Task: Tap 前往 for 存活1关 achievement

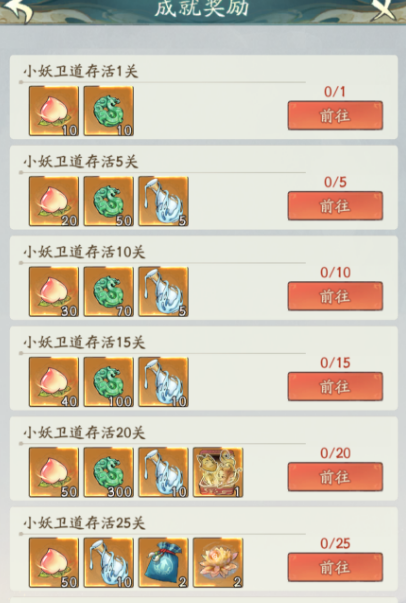Action: pyautogui.click(x=335, y=115)
